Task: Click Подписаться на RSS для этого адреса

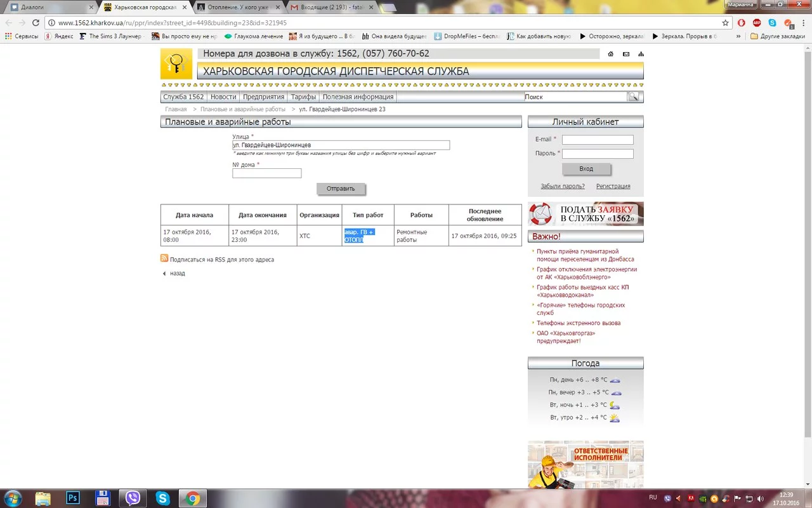Action: pyautogui.click(x=222, y=260)
